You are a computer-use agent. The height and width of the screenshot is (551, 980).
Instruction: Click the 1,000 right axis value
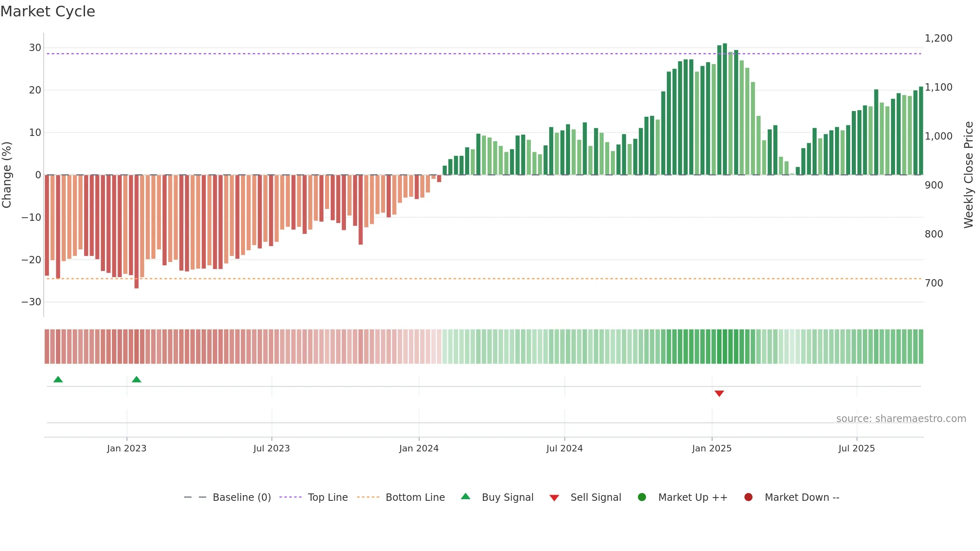[x=938, y=136]
